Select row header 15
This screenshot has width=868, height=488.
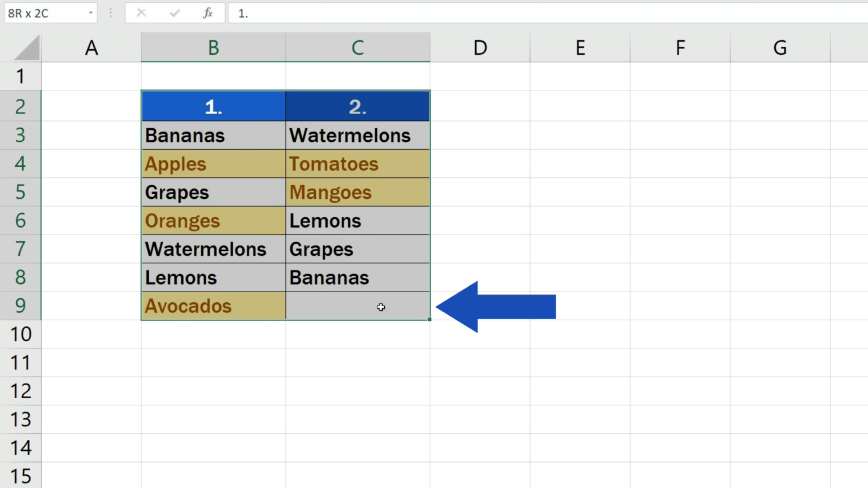point(21,475)
